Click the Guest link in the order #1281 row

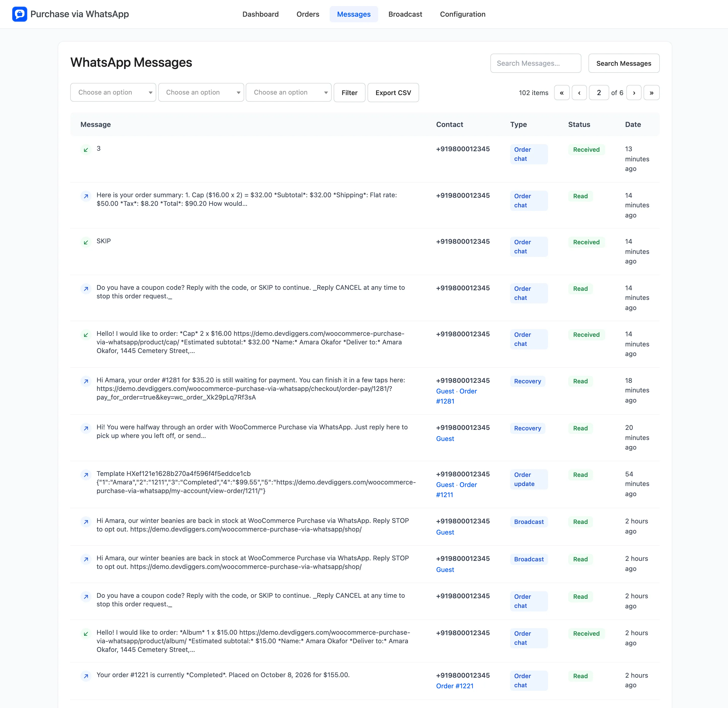tap(445, 391)
